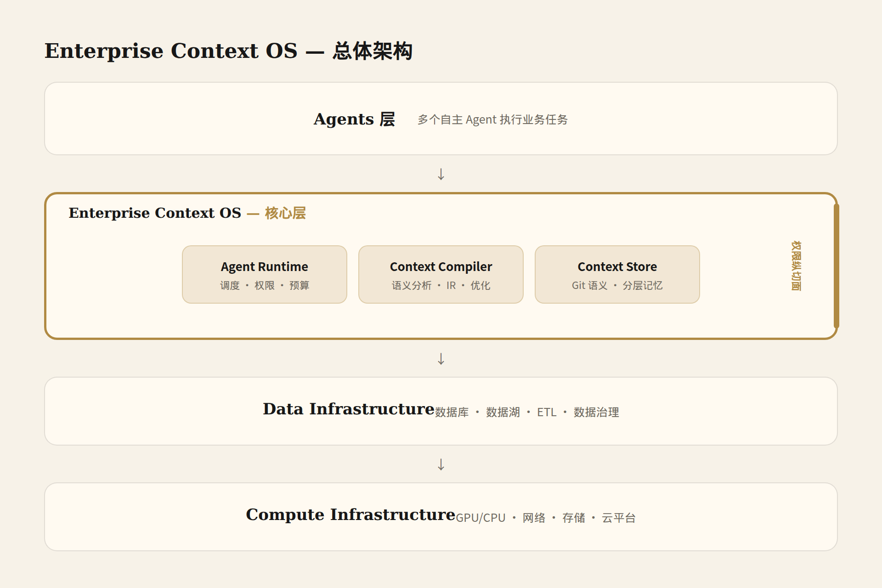The image size is (882, 588).
Task: Click the arrow above the Compute Infrastructure box
Action: click(x=441, y=464)
